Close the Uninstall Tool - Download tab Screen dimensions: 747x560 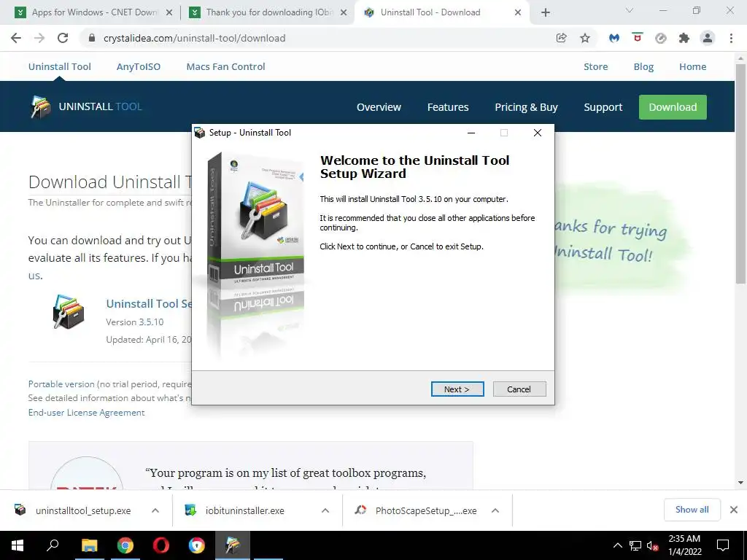coord(518,12)
